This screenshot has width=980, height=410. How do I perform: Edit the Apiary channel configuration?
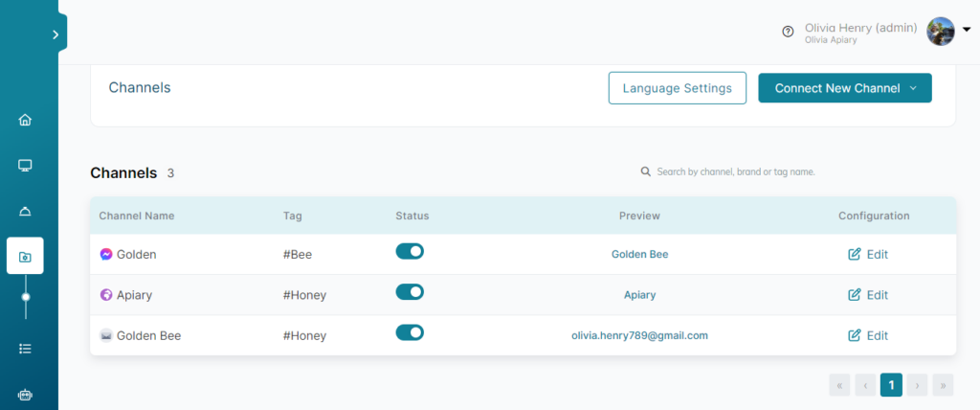tap(867, 295)
